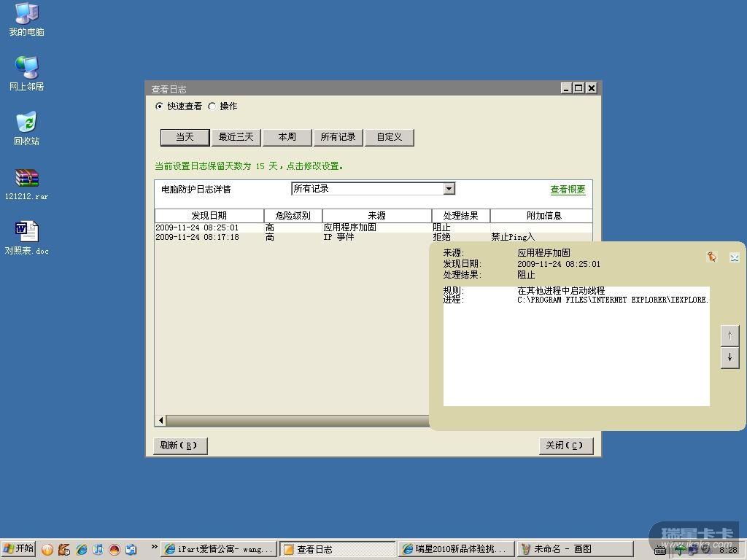Image resolution: width=747 pixels, height=560 pixels.
Task: Show logs from 最近三天
Action: coord(236,137)
